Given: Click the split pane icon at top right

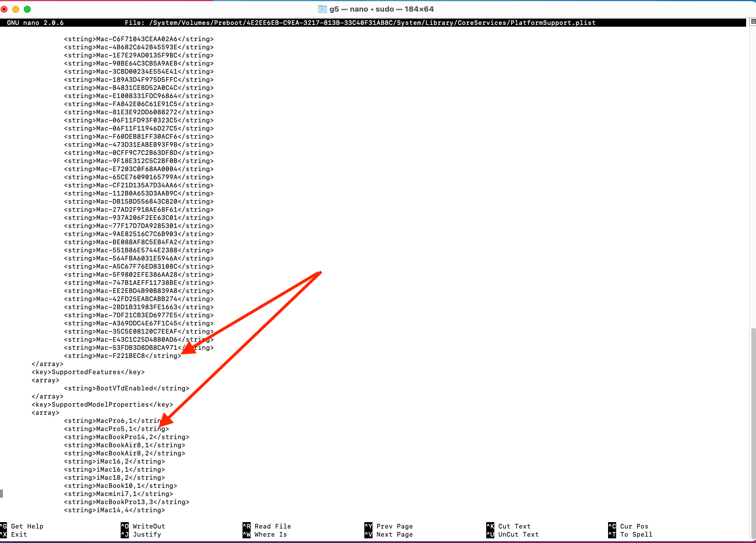Looking at the screenshot, I should pos(753,22).
